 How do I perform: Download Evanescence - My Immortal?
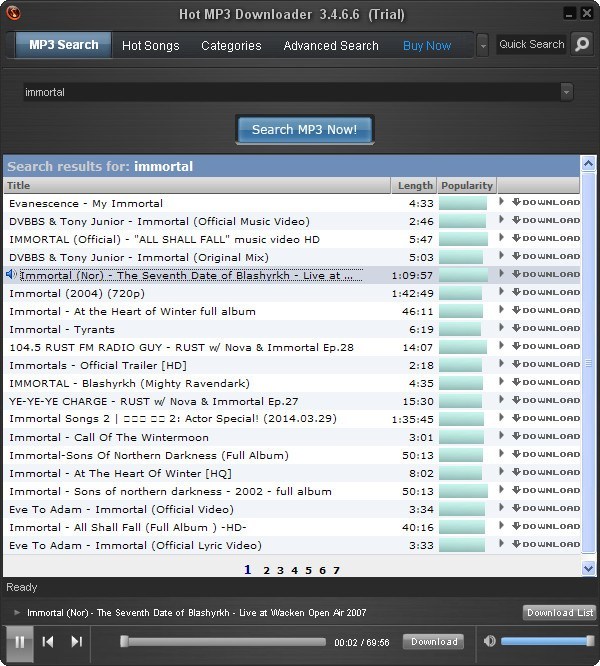(x=546, y=202)
